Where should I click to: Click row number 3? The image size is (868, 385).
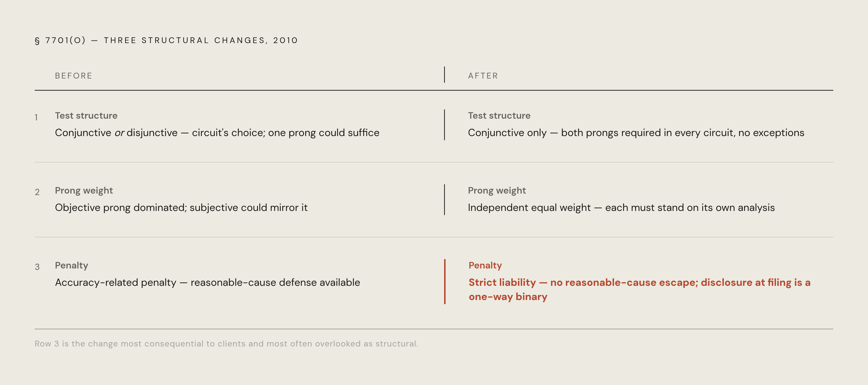37,267
